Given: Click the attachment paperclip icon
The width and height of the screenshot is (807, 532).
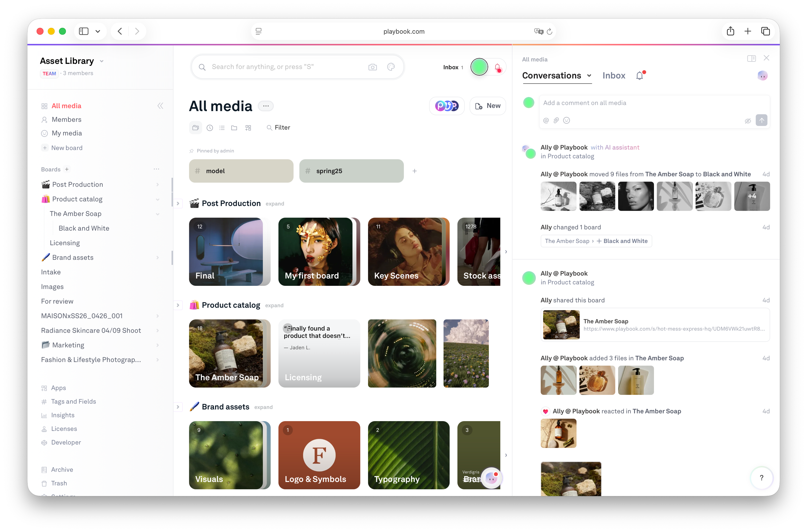Looking at the screenshot, I should click(x=556, y=120).
